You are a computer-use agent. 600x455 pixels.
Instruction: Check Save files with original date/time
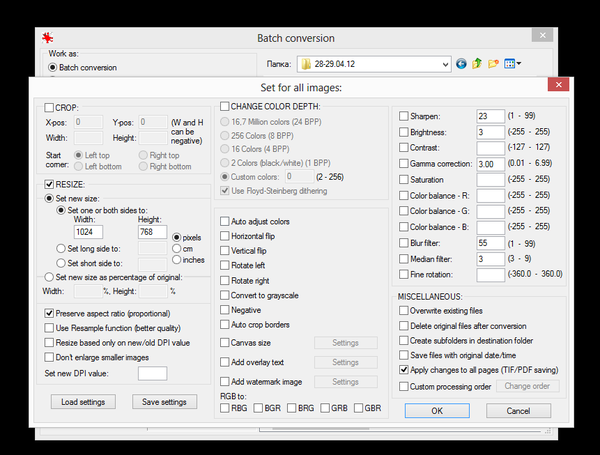click(x=404, y=355)
